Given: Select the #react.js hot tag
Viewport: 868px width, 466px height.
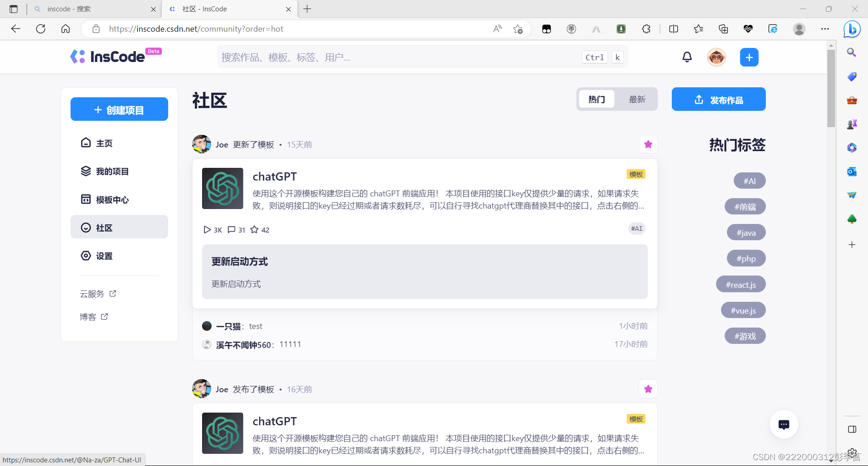Looking at the screenshot, I should point(741,285).
